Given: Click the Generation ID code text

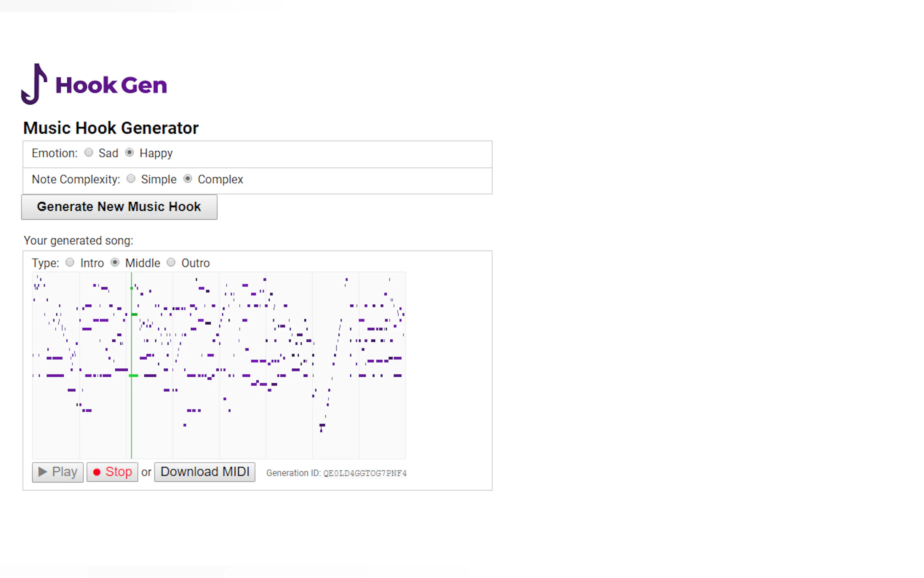Looking at the screenshot, I should click(x=365, y=473).
